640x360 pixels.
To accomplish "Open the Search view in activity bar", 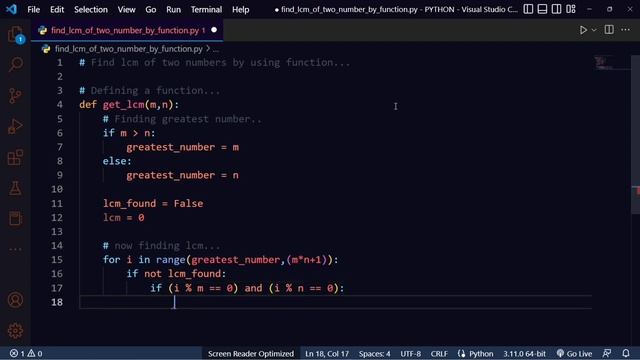I will pyautogui.click(x=16, y=64).
